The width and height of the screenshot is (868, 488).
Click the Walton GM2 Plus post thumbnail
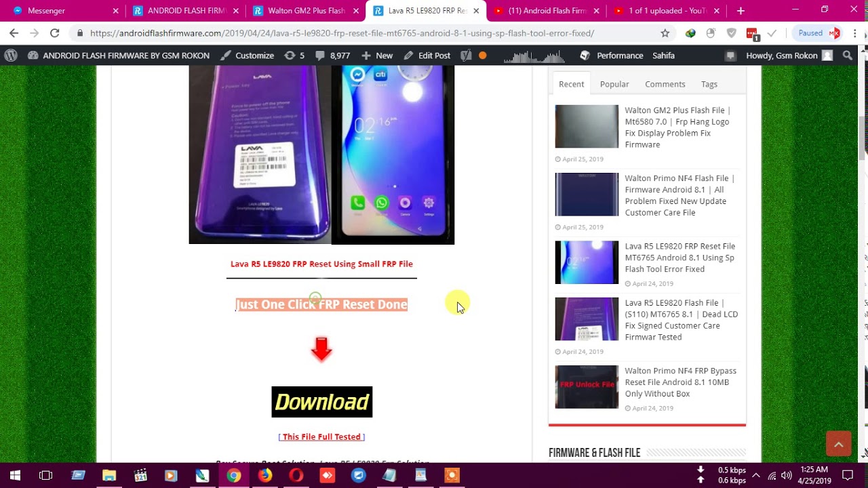click(587, 126)
